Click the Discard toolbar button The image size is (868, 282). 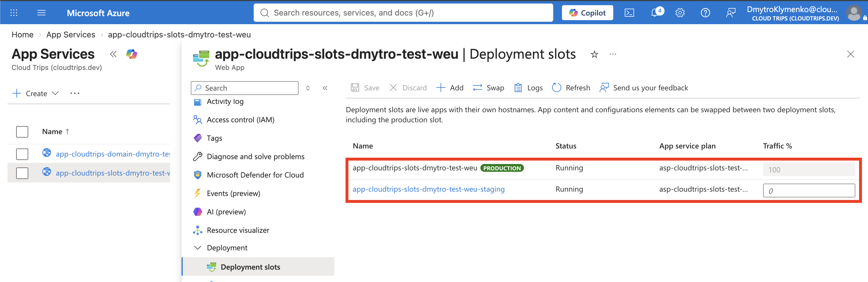point(408,88)
